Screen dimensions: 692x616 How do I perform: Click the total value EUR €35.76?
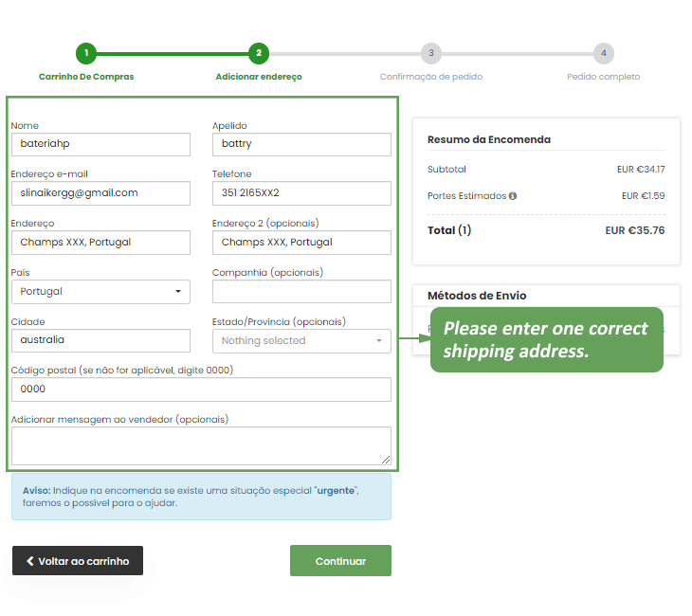[x=634, y=231]
